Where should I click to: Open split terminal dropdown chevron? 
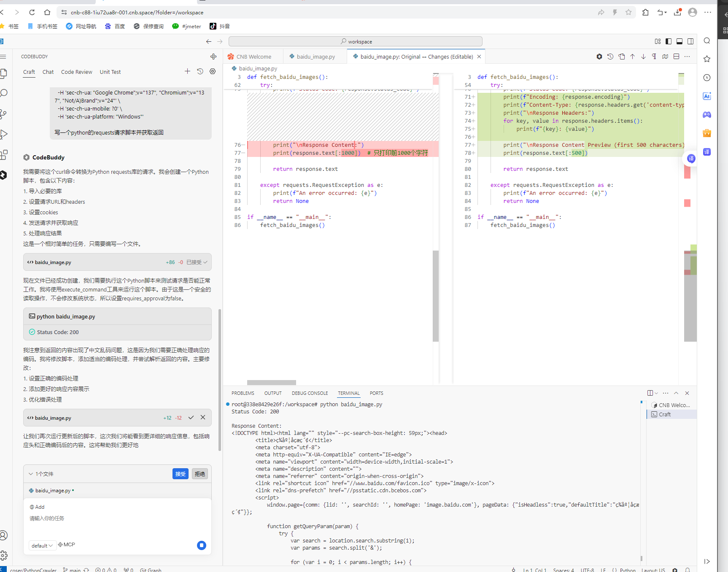click(x=656, y=393)
